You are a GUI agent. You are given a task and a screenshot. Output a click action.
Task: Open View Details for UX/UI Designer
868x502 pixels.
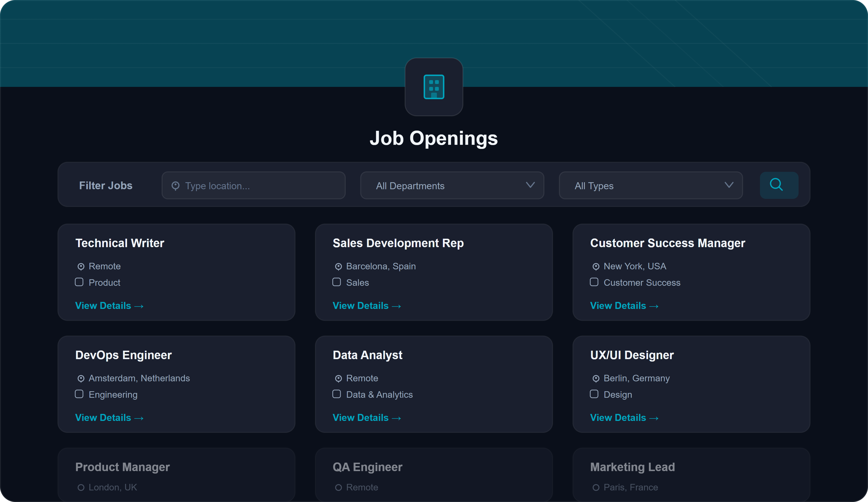pyautogui.click(x=624, y=418)
